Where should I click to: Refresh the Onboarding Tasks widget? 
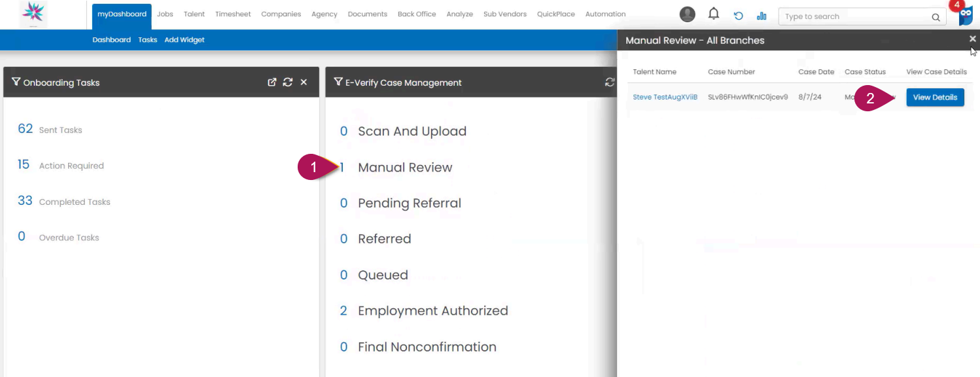[x=288, y=82]
